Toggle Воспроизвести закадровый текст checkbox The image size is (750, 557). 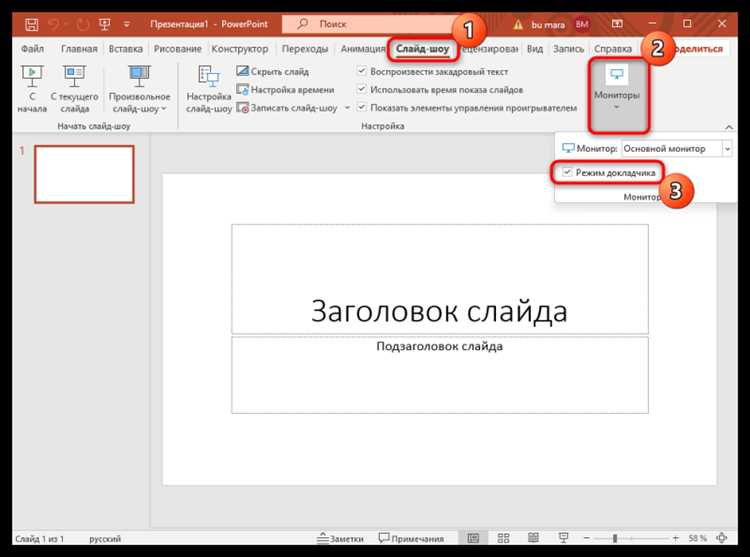(x=362, y=71)
